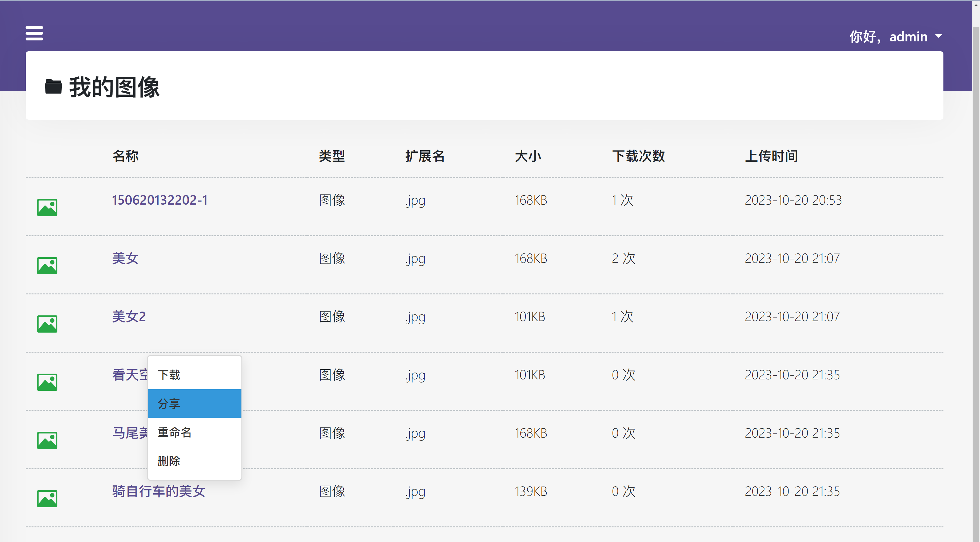This screenshot has width=980, height=542.
Task: Open the file starting with 马尾
Action: click(130, 433)
